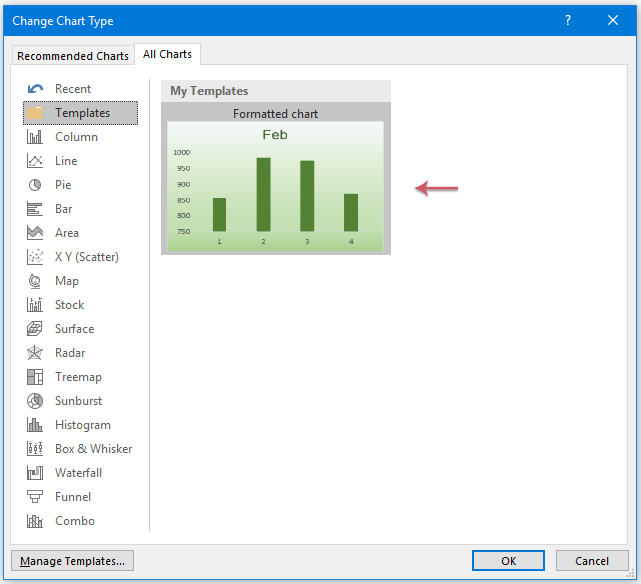Select the Pie chart icon
The image size is (641, 584).
pos(35,185)
